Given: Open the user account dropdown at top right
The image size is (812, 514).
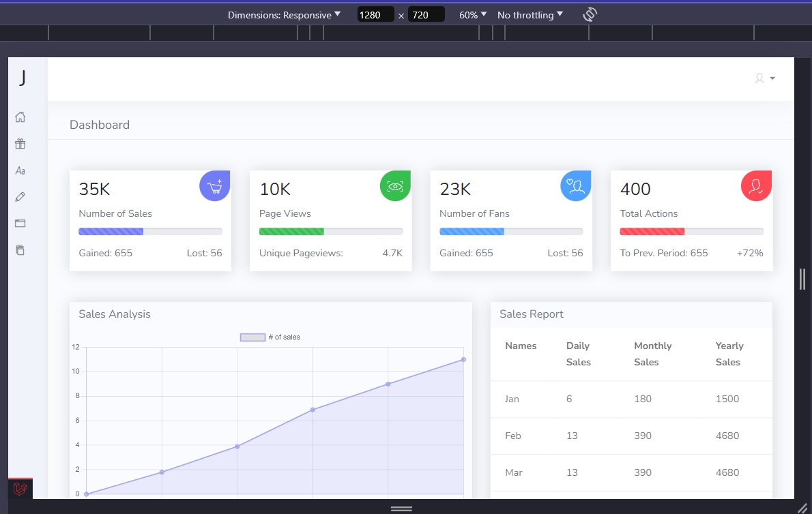Looking at the screenshot, I should point(764,78).
